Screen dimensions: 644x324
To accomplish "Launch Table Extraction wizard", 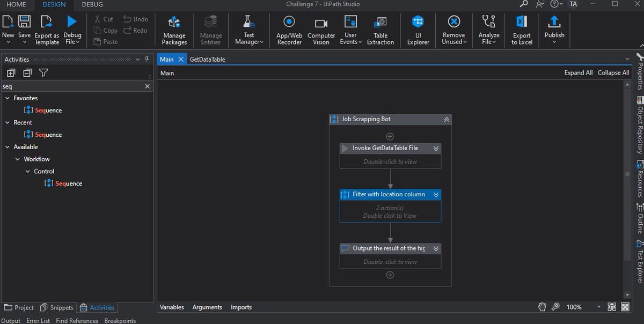I will 380,30.
